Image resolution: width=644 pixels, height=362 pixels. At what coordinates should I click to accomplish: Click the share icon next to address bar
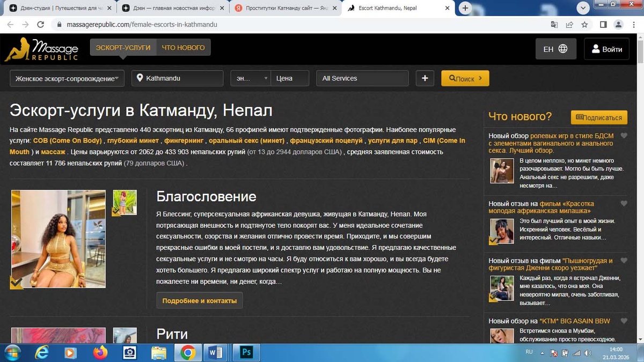coord(569,24)
